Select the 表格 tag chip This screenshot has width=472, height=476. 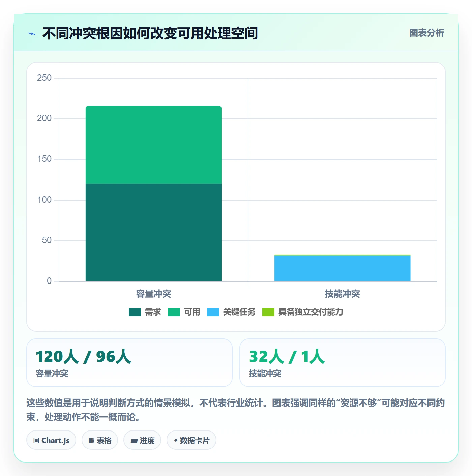coord(100,440)
